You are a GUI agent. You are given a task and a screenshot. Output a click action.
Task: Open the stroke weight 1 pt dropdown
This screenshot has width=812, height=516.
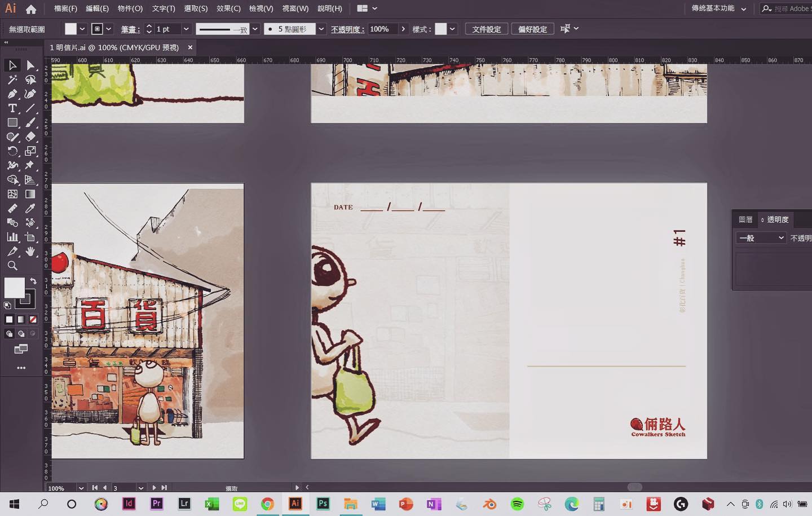point(186,29)
